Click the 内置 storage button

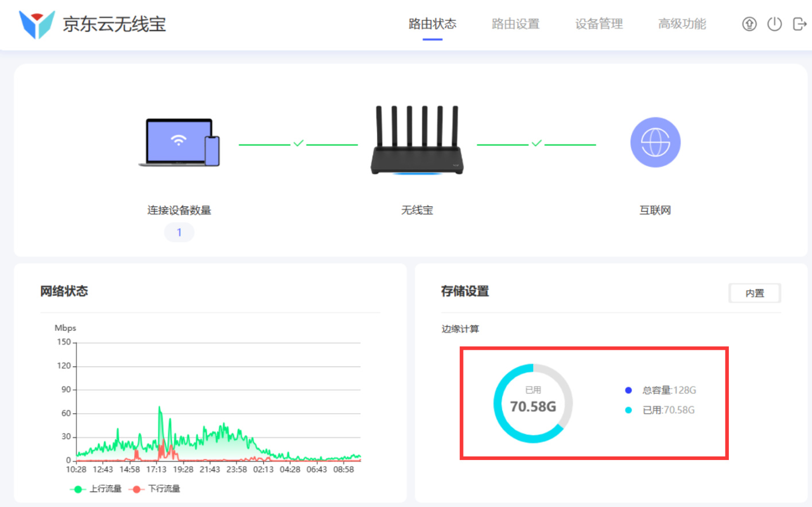[755, 293]
